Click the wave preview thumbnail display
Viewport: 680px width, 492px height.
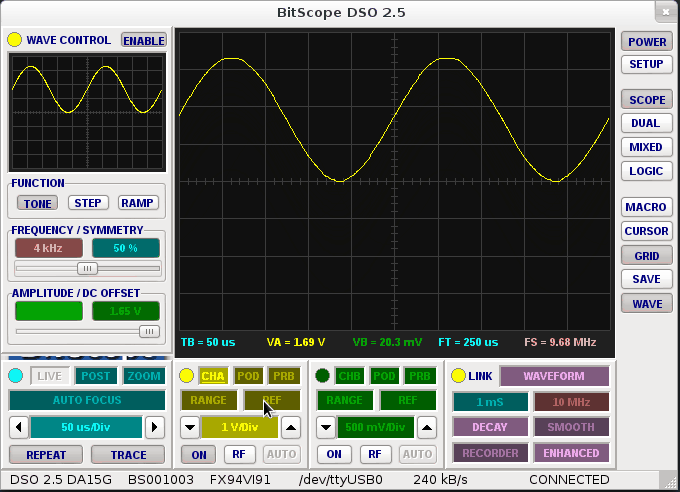pos(86,112)
